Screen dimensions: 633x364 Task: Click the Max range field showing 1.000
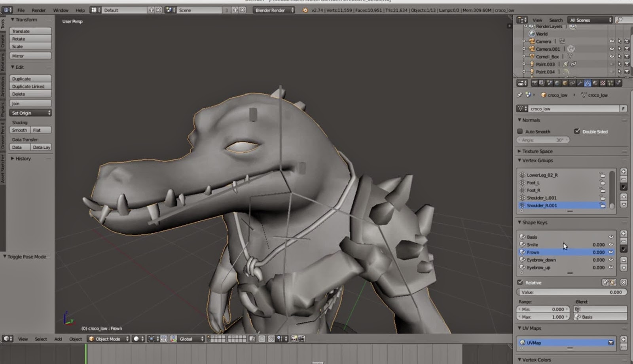[x=543, y=317]
